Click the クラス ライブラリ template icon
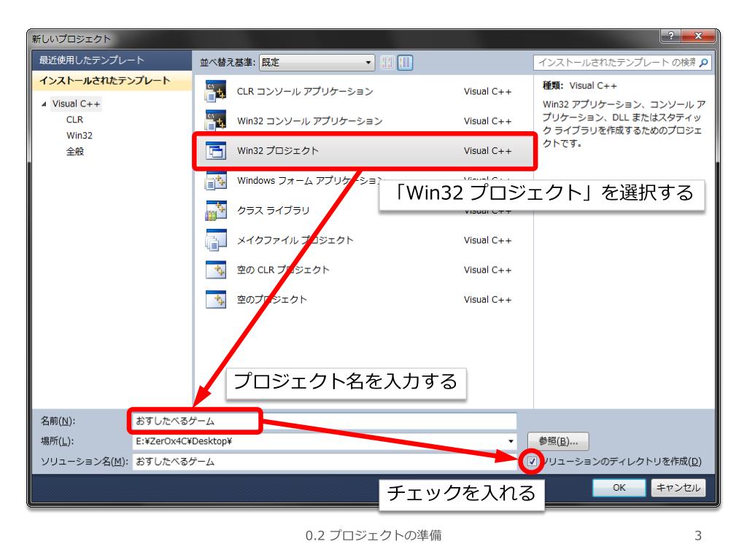 point(215,211)
